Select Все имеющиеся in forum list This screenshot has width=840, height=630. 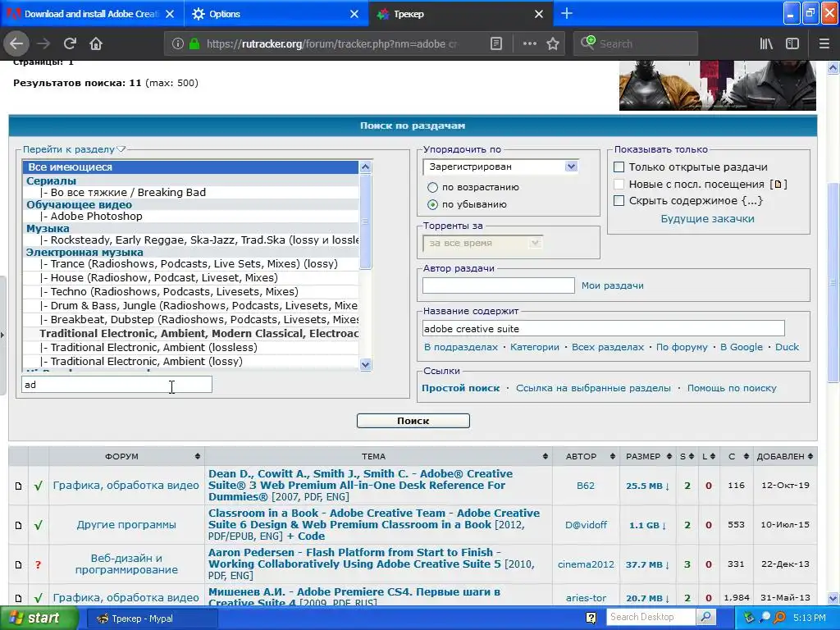[x=190, y=167]
